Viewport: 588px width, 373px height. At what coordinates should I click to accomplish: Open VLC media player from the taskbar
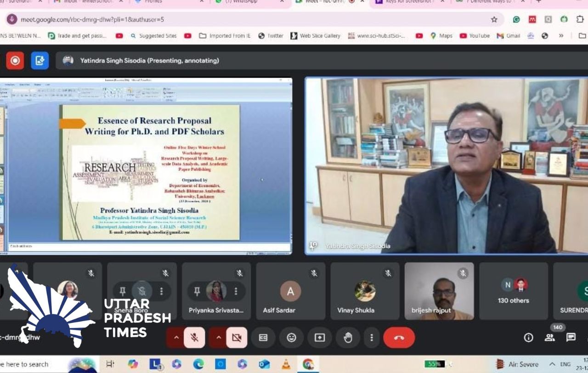pos(286,364)
